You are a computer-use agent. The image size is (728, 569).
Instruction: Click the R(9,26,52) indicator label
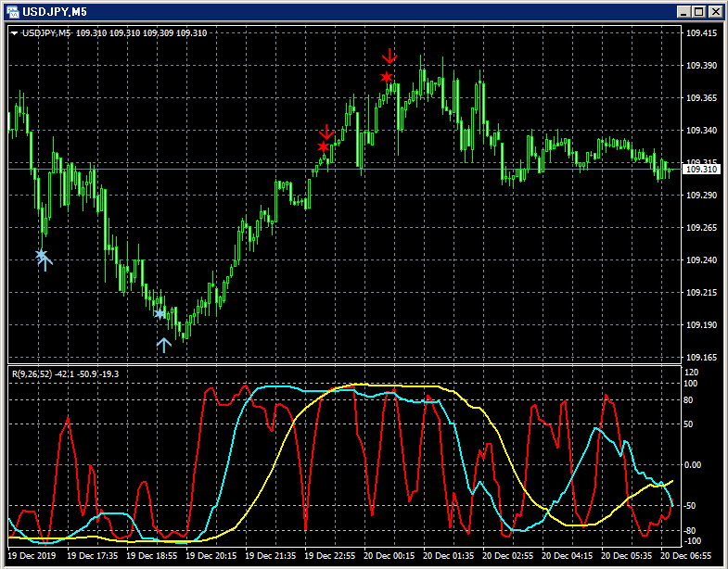click(x=32, y=374)
